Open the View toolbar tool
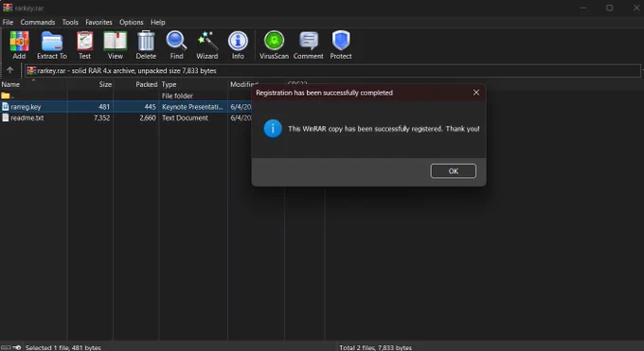The image size is (644, 351). [x=116, y=45]
